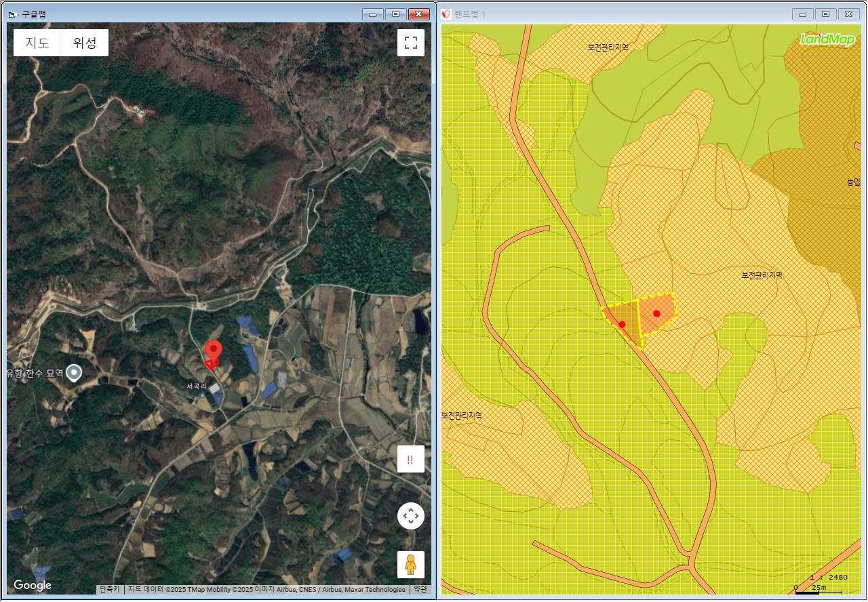Click the LandMap logo
The height and width of the screenshot is (602, 868).
(827, 39)
